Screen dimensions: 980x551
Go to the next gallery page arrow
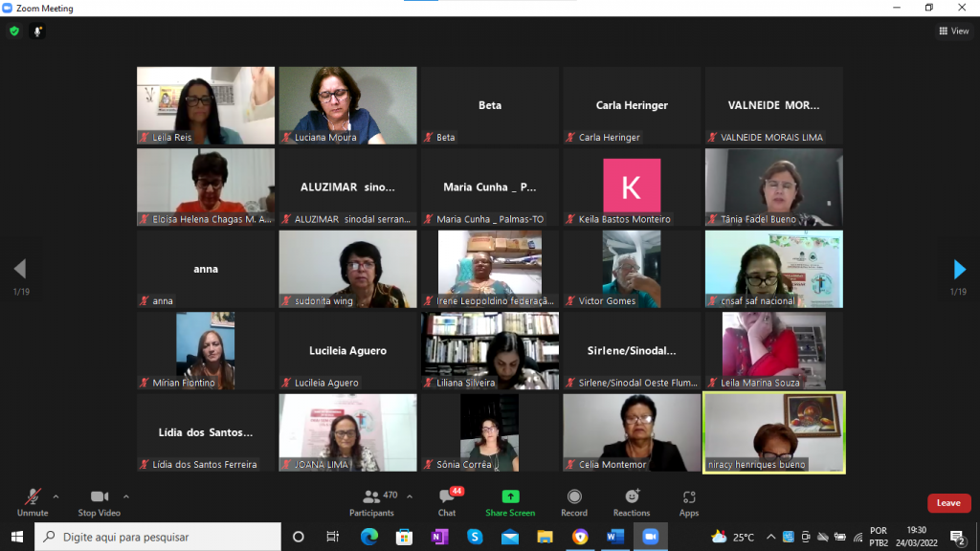pyautogui.click(x=959, y=270)
